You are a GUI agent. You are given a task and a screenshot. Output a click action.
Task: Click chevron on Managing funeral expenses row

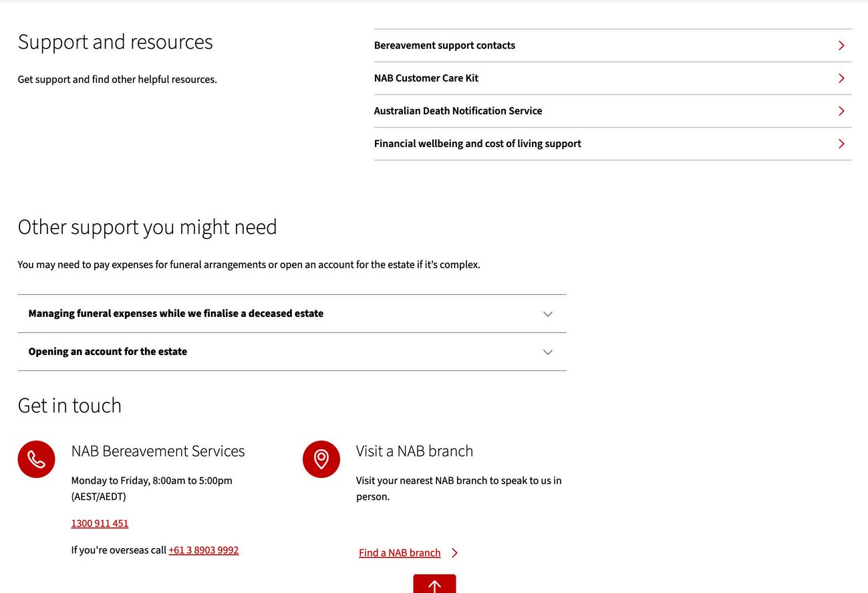point(548,314)
